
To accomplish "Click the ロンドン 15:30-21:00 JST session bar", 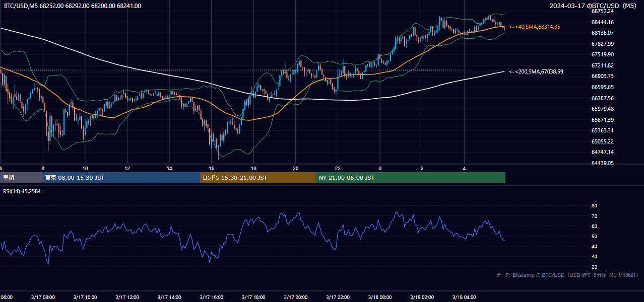I will 258,178.
